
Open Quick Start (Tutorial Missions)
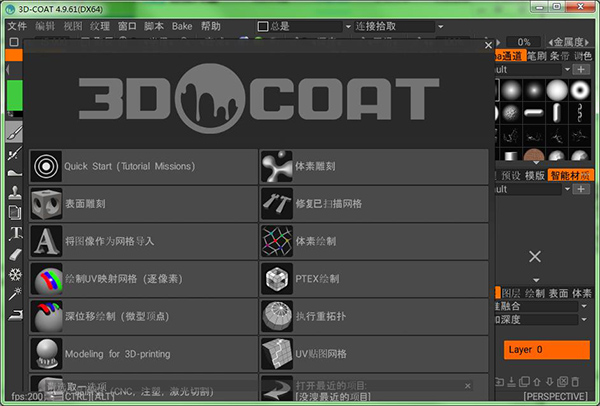[143, 166]
